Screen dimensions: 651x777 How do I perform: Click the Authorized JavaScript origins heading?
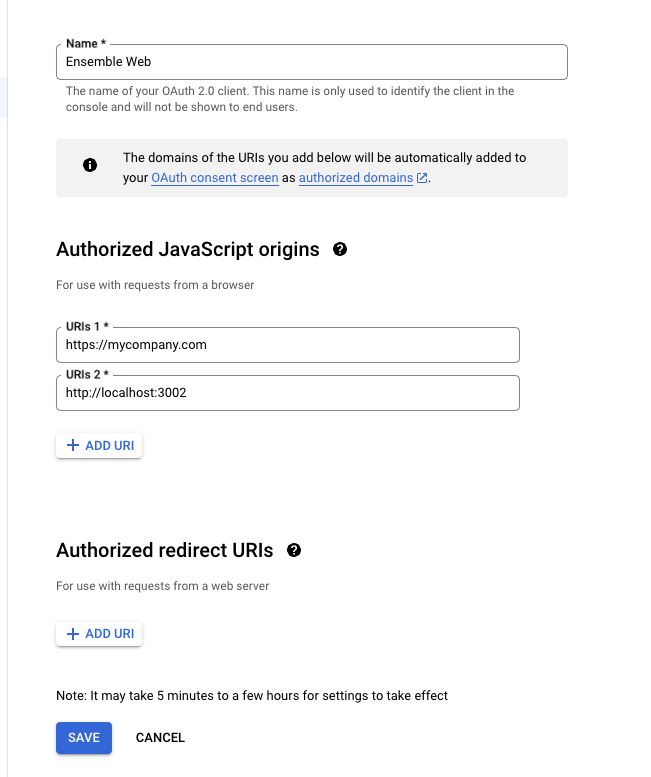(x=188, y=250)
